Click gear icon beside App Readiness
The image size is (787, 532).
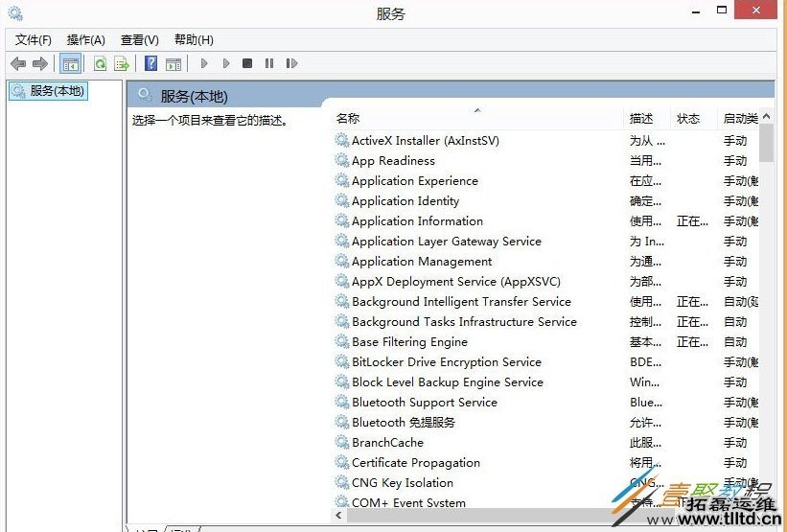coord(342,161)
